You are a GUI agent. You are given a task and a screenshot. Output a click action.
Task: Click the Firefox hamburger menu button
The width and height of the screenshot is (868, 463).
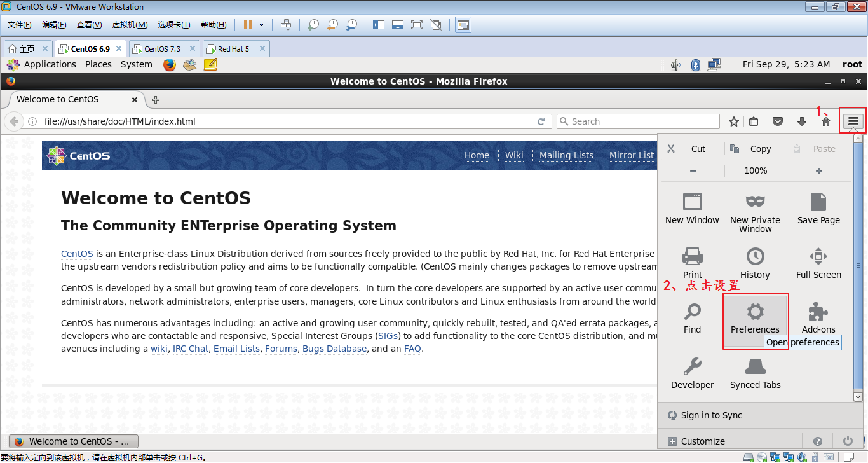click(x=853, y=121)
